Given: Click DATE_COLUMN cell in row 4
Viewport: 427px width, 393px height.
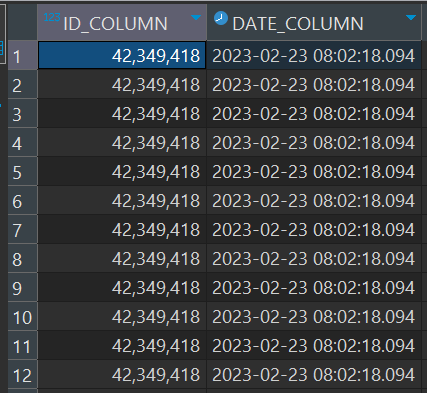Looking at the screenshot, I should pyautogui.click(x=314, y=142).
